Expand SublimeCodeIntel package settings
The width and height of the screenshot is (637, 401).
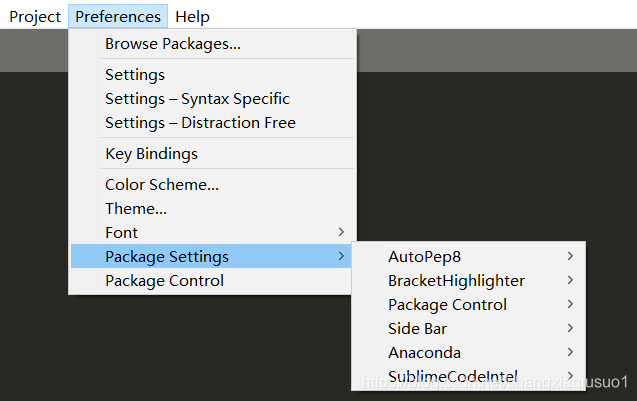click(468, 376)
